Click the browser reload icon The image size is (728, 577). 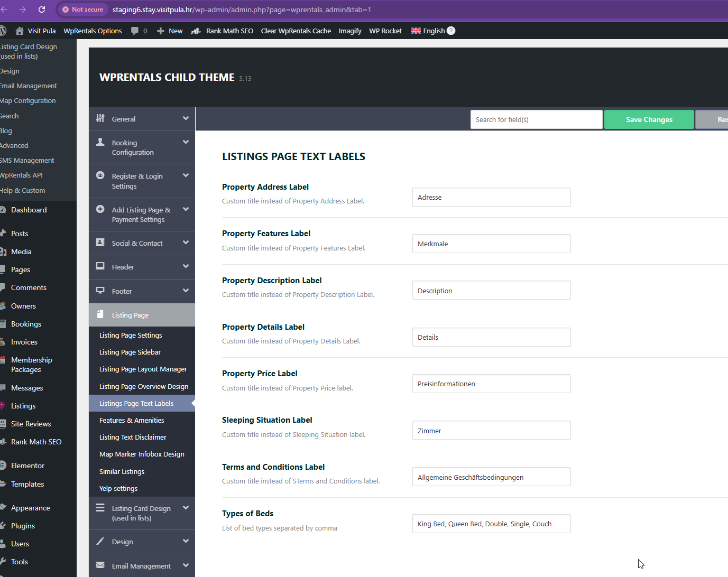42,10
